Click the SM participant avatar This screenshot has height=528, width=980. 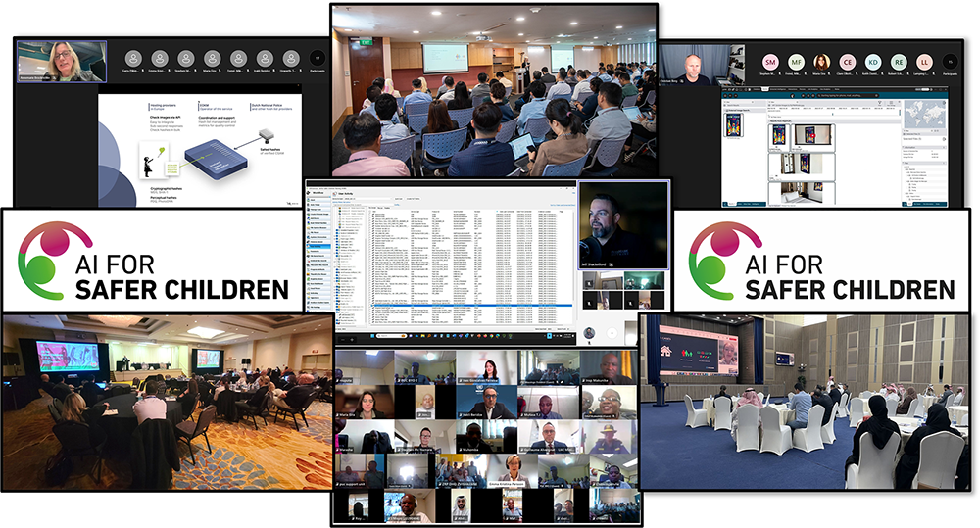point(770,61)
